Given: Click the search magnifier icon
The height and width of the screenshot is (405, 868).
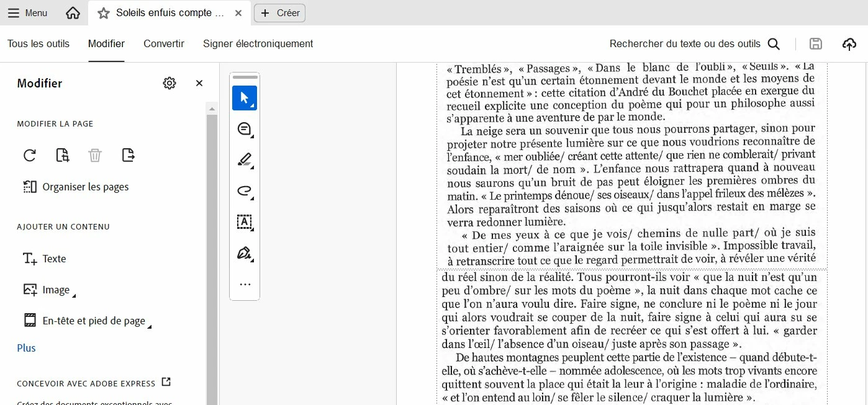Looking at the screenshot, I should coord(774,43).
